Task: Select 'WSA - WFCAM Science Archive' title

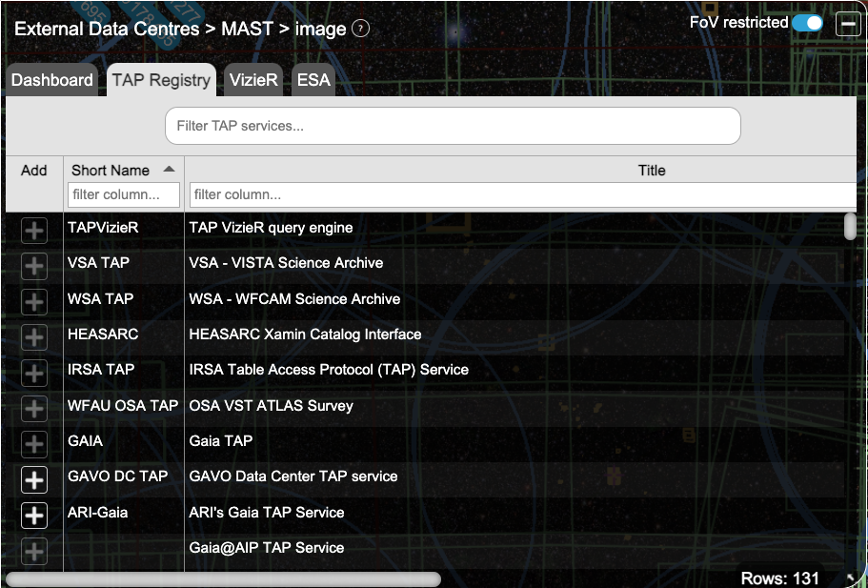Action: click(x=294, y=299)
